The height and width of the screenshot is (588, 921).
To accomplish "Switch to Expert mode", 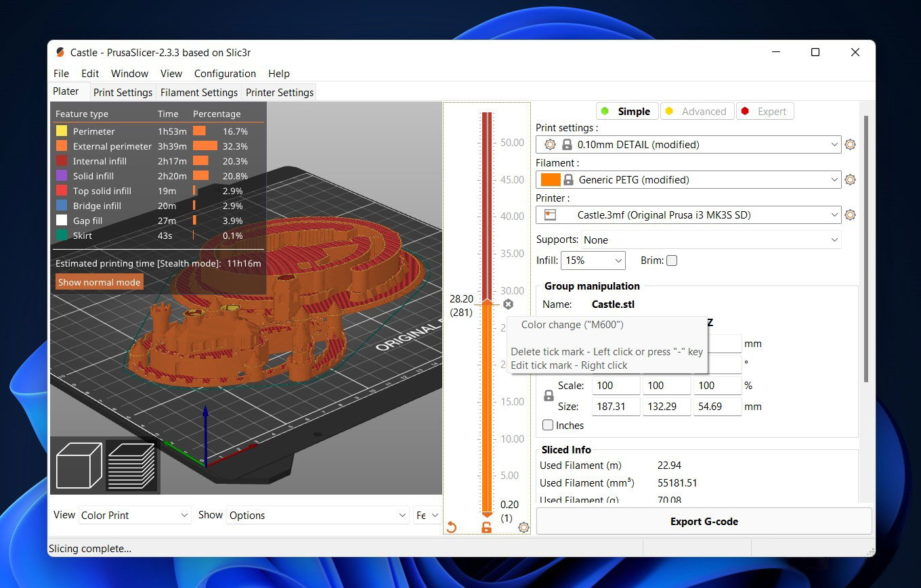I will [x=765, y=112].
